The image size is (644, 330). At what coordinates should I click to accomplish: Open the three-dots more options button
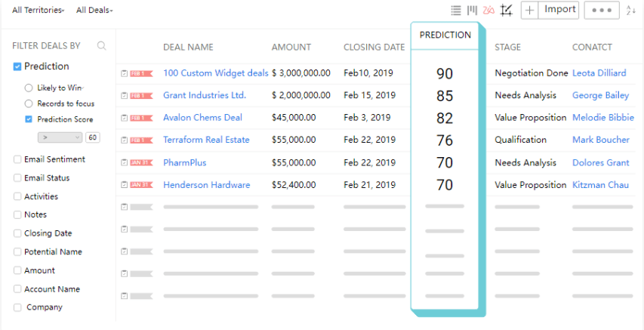[602, 11]
